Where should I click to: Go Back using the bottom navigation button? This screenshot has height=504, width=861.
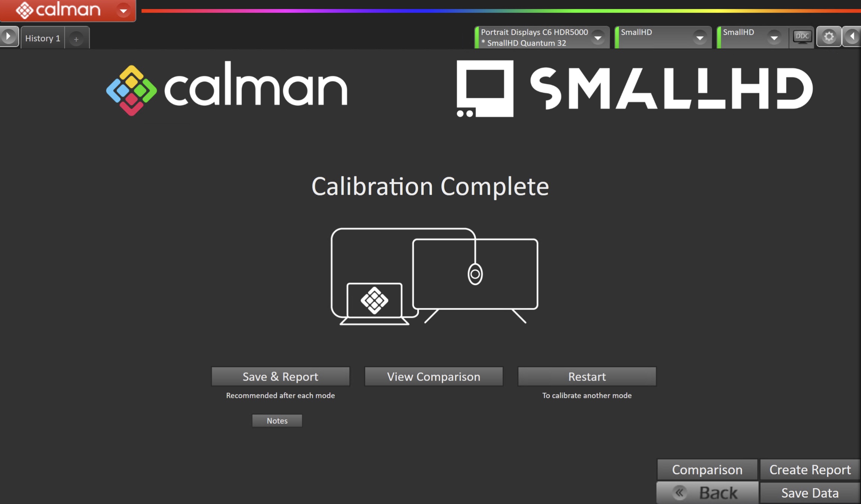point(707,493)
